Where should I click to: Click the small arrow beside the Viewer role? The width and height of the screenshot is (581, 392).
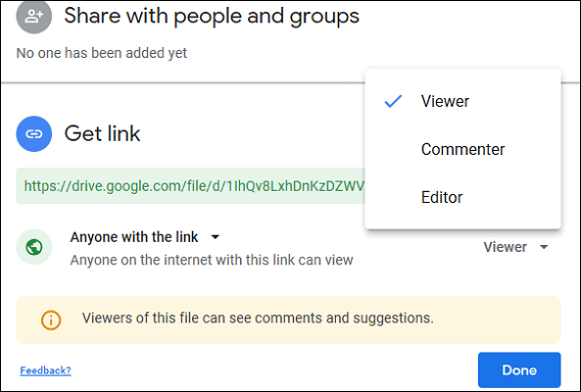coord(544,247)
